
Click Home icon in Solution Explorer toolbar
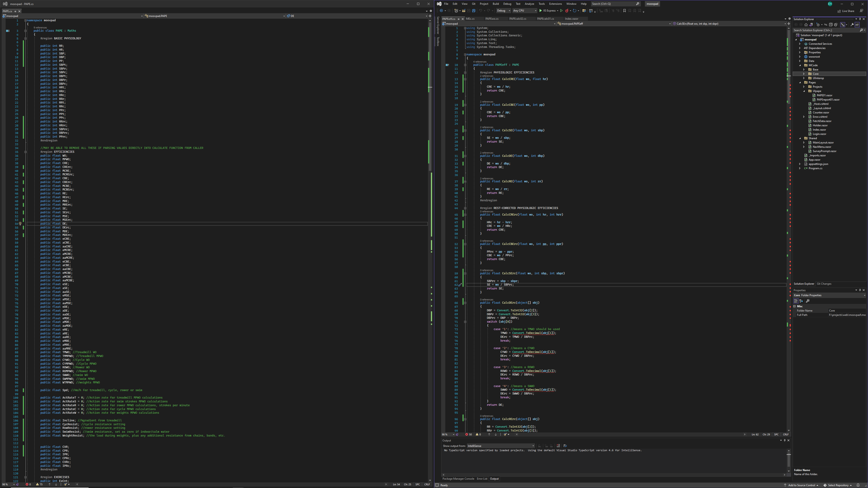pos(806,25)
